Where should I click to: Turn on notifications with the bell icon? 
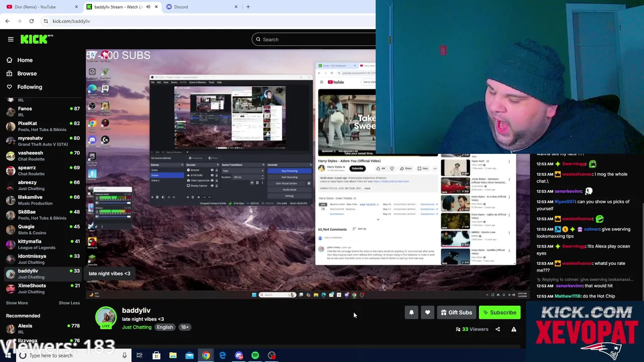[x=412, y=313]
